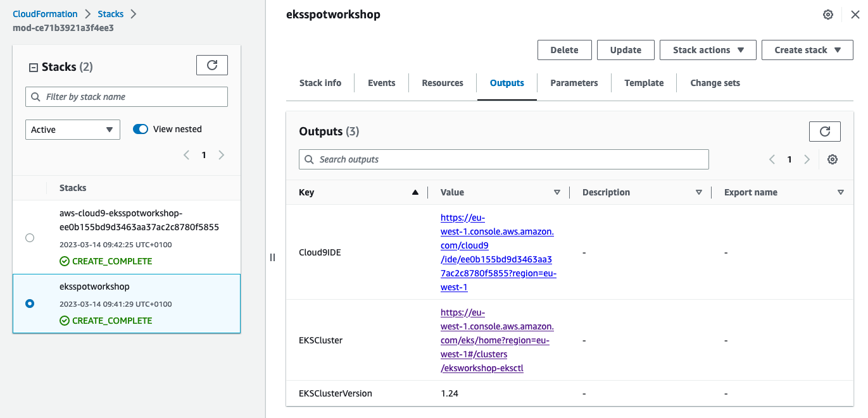868x418 pixels.
Task: Click the Filter by stack name field
Action: 127,97
